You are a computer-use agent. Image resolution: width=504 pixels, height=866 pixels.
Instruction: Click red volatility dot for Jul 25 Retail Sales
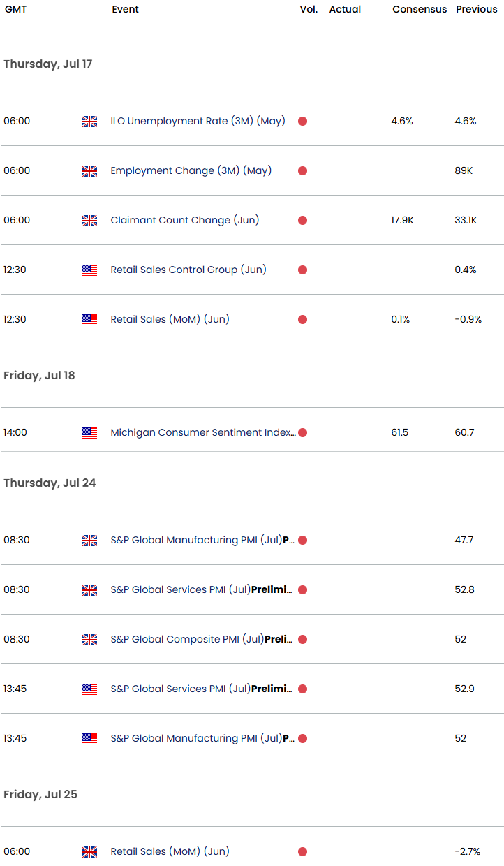coord(302,852)
